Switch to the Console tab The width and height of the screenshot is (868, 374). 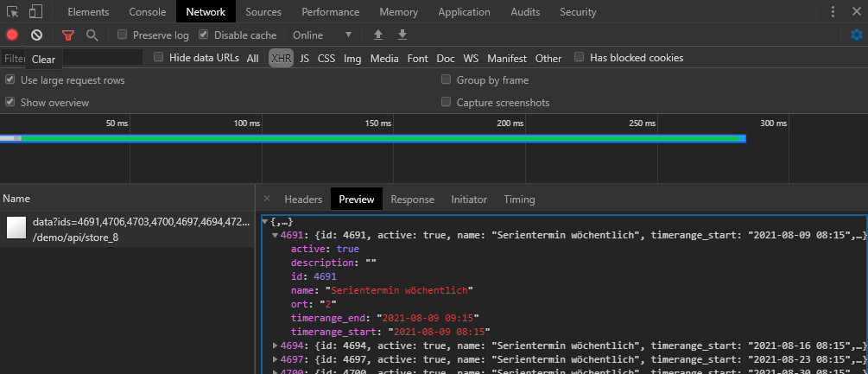tap(148, 12)
